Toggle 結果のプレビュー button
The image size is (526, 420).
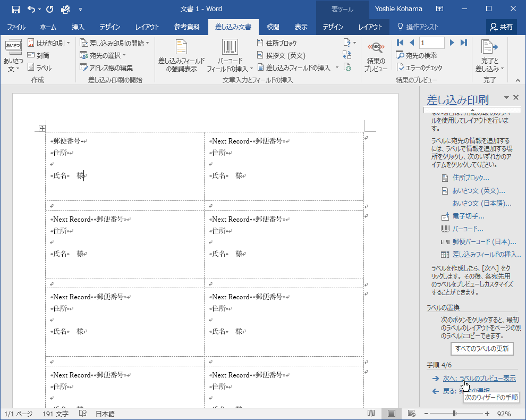(376, 56)
